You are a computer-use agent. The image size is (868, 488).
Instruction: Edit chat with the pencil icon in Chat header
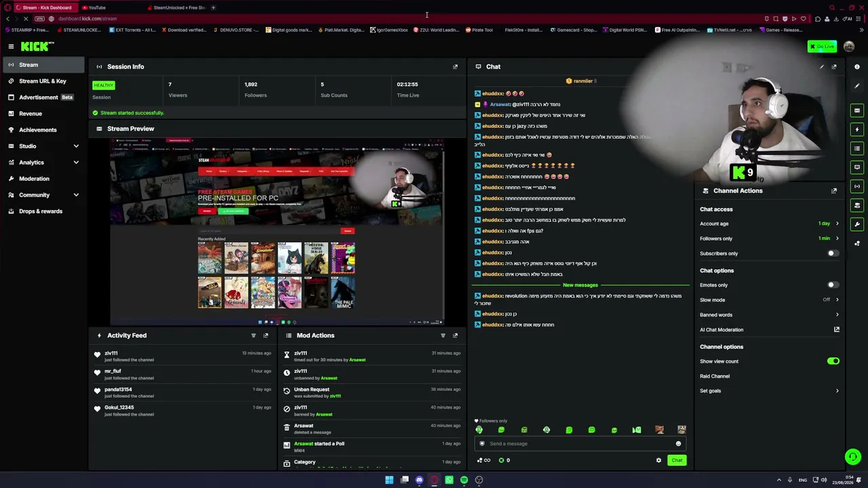click(x=822, y=66)
